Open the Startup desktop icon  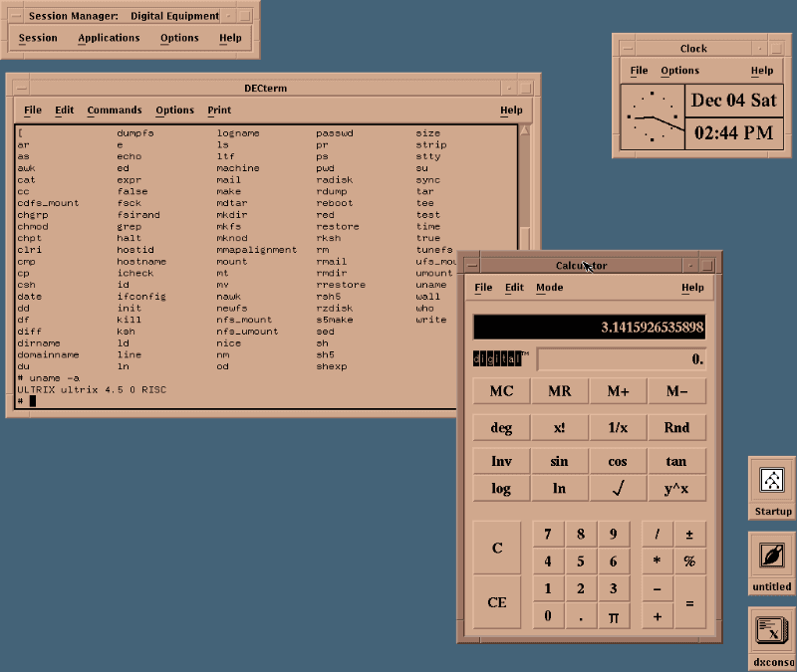pyautogui.click(x=772, y=481)
